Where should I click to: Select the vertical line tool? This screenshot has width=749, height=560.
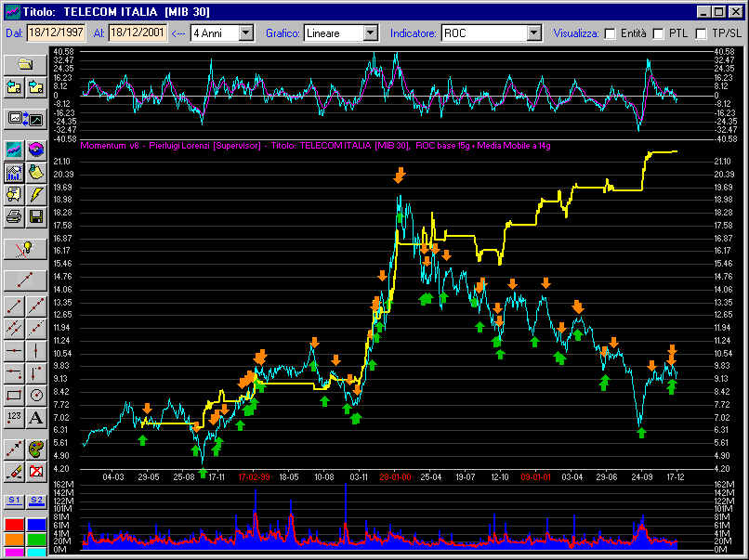tap(36, 351)
